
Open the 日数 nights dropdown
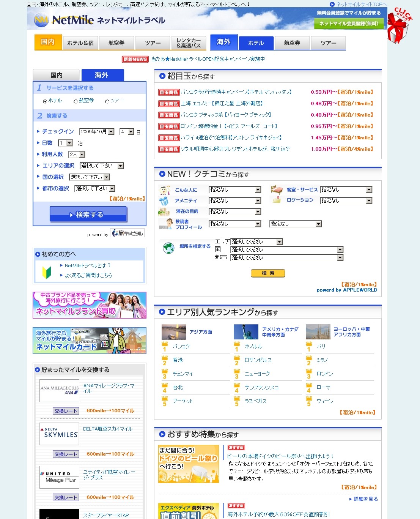(x=65, y=143)
